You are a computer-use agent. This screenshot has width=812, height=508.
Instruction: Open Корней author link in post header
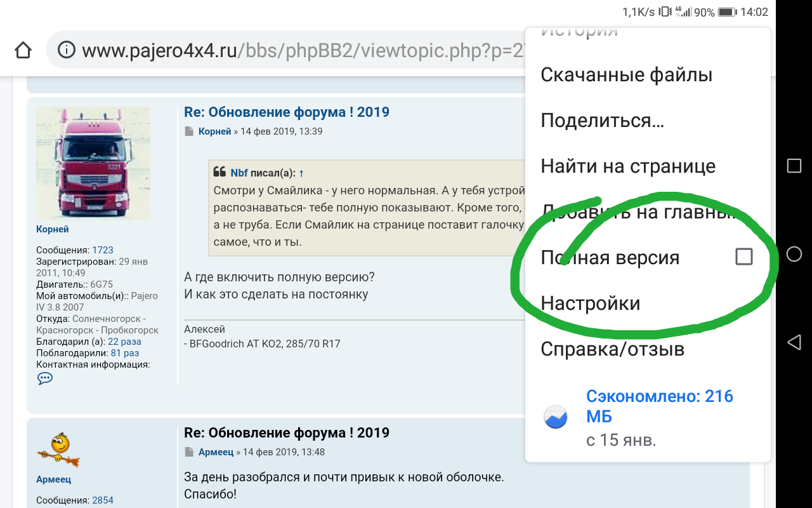tap(214, 131)
